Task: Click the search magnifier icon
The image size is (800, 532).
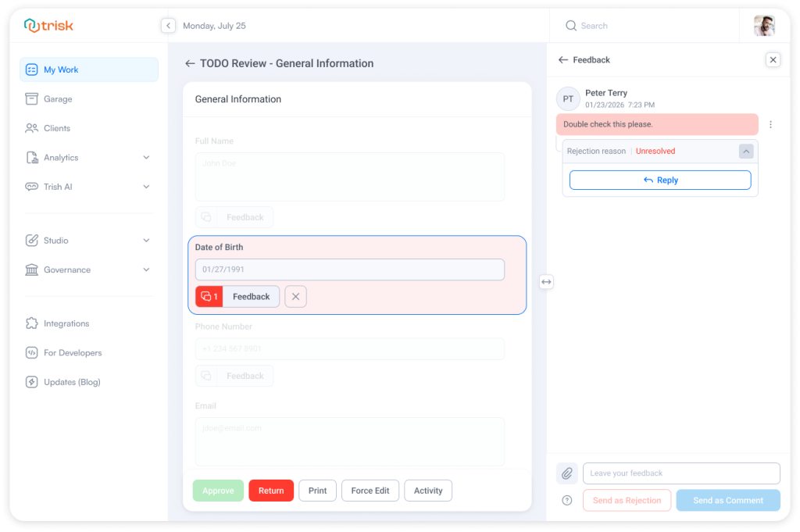Action: coord(571,25)
